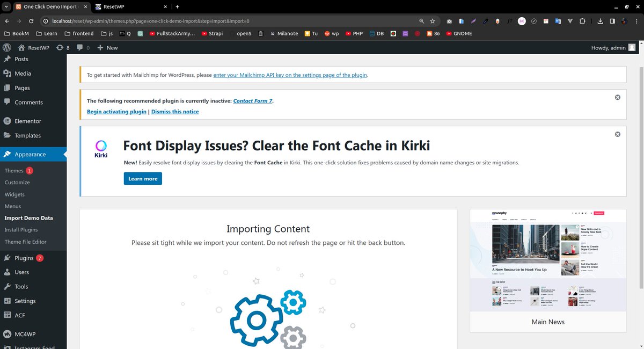The height and width of the screenshot is (349, 644).
Task: Open Howdy, admin account menu
Action: click(x=612, y=47)
